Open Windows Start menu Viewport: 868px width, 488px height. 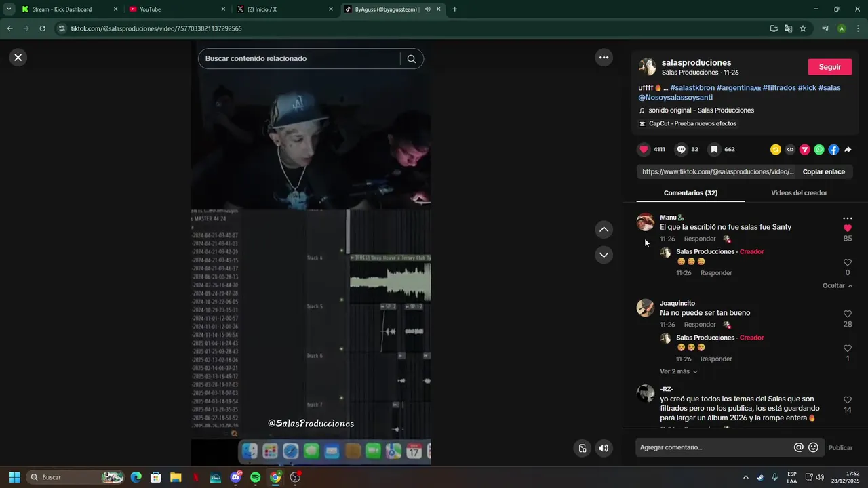(x=14, y=477)
